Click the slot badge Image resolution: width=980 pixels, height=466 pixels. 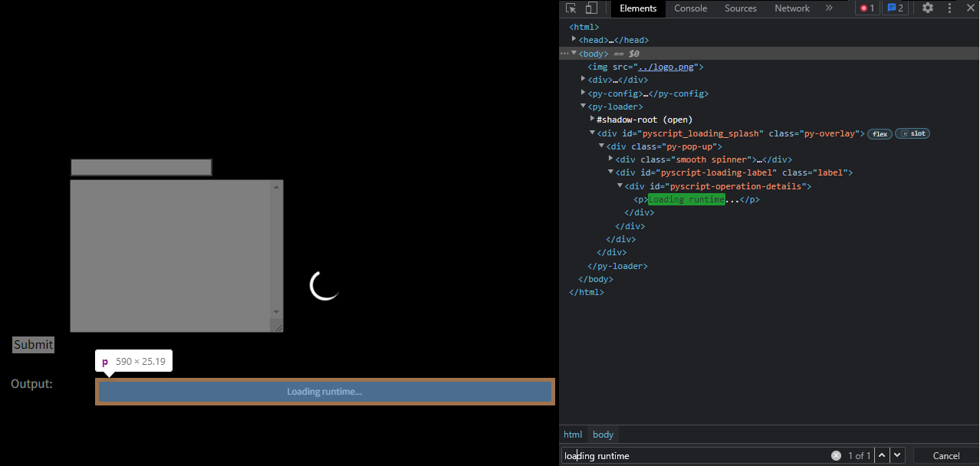tap(913, 133)
